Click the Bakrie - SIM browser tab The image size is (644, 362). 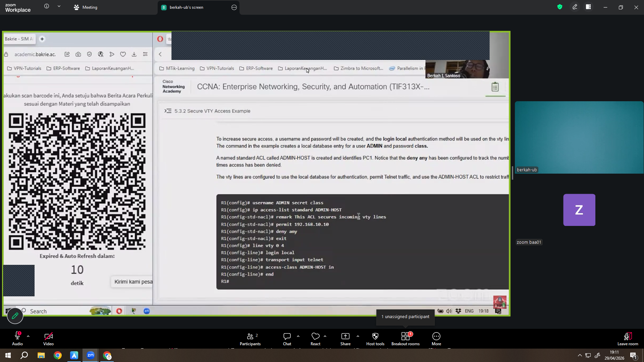[x=19, y=39]
